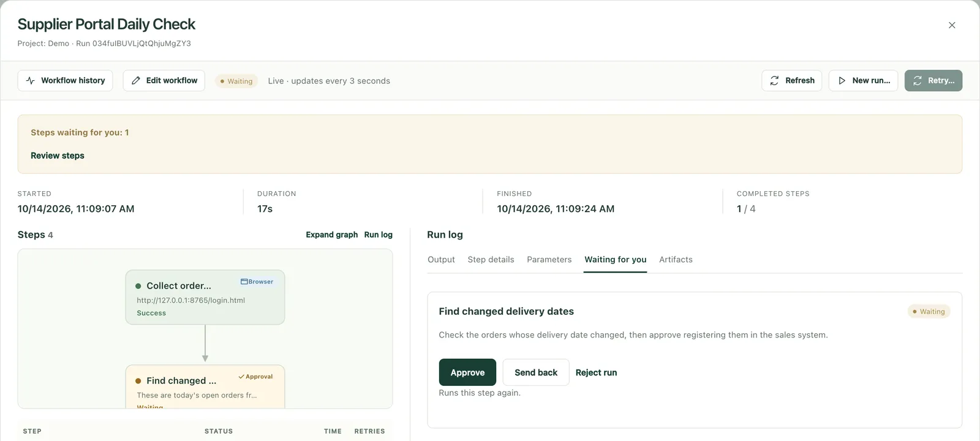The image size is (980, 441).
Task: Click the Supplier Portal Daily Check title
Action: 107,24
